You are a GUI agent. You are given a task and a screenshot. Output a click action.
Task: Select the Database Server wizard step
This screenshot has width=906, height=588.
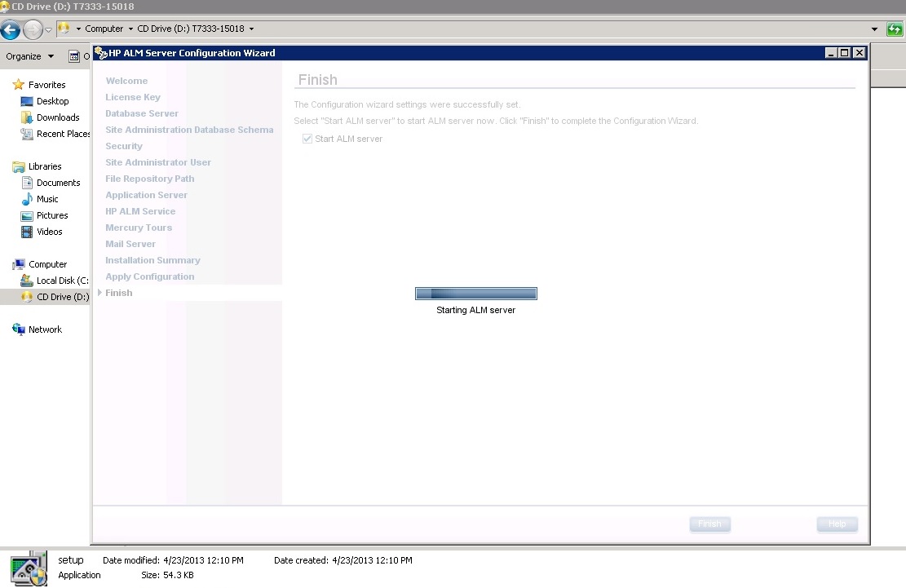click(x=142, y=113)
